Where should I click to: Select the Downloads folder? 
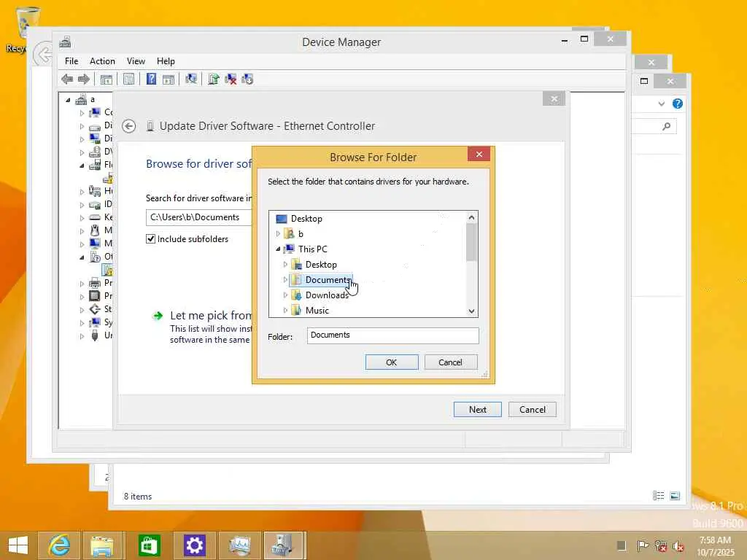[x=327, y=295]
